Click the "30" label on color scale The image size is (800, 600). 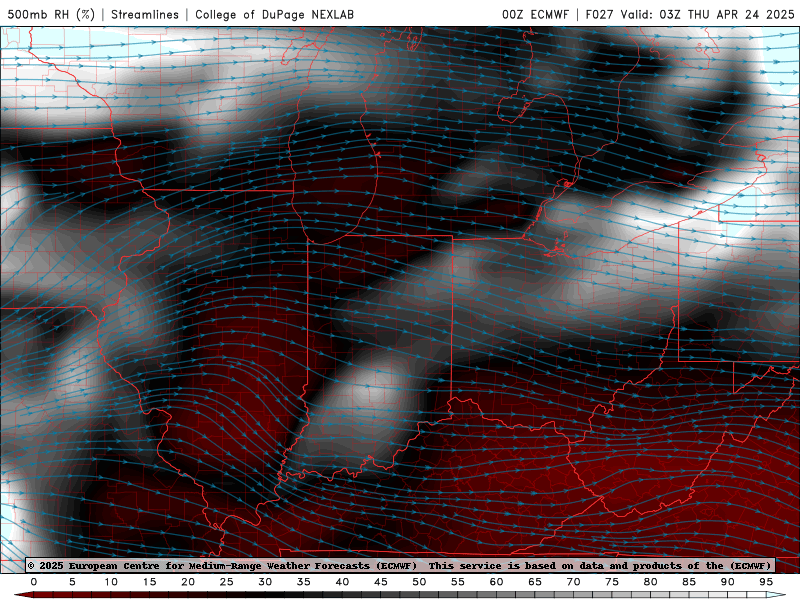pos(265,582)
